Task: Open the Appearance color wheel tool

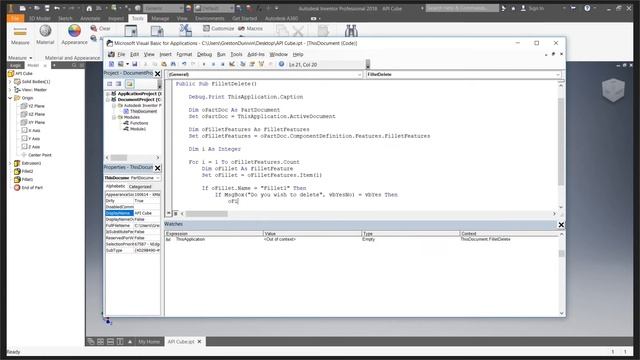Action: click(x=74, y=35)
